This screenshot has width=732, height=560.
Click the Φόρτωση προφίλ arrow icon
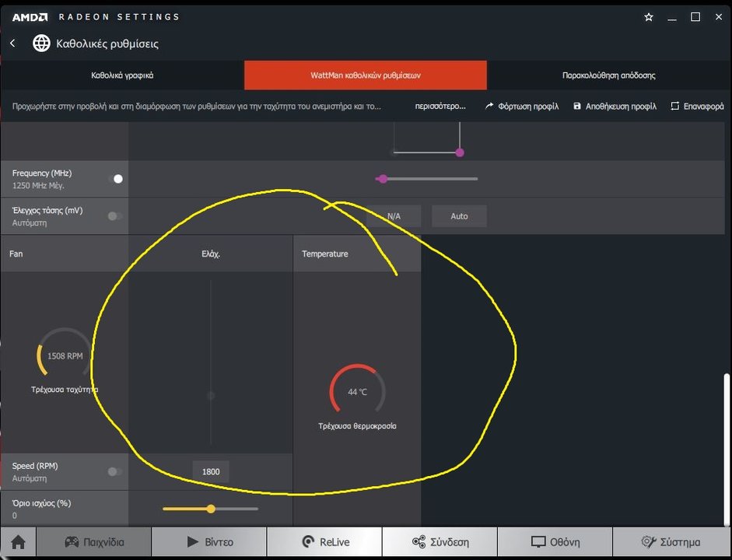point(489,106)
